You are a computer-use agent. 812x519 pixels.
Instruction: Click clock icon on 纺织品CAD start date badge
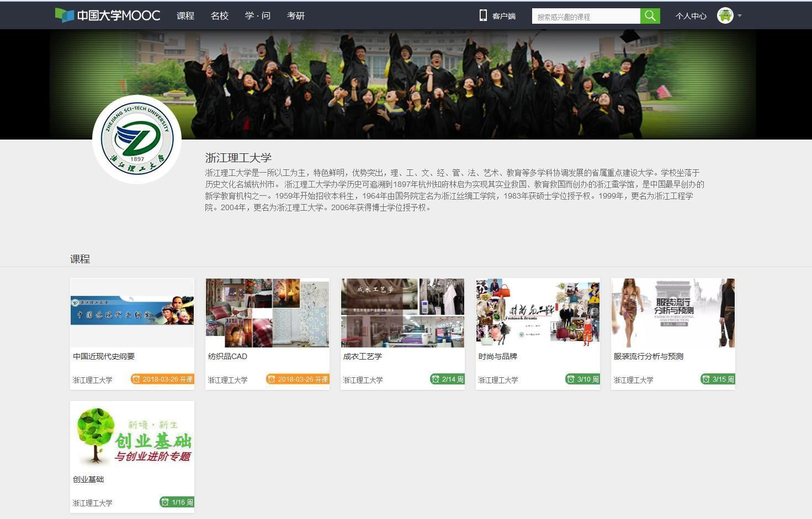point(272,379)
